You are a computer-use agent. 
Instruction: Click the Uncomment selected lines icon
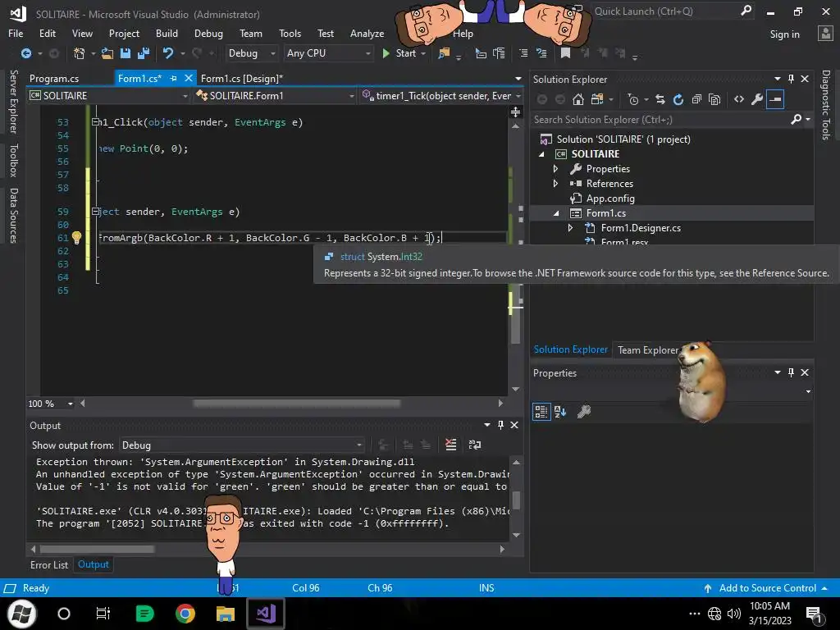(x=541, y=53)
